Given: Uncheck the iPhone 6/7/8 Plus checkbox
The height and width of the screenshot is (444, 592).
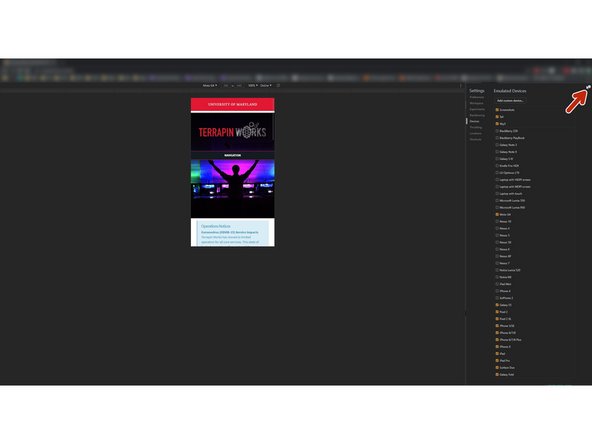Looking at the screenshot, I should [x=497, y=340].
